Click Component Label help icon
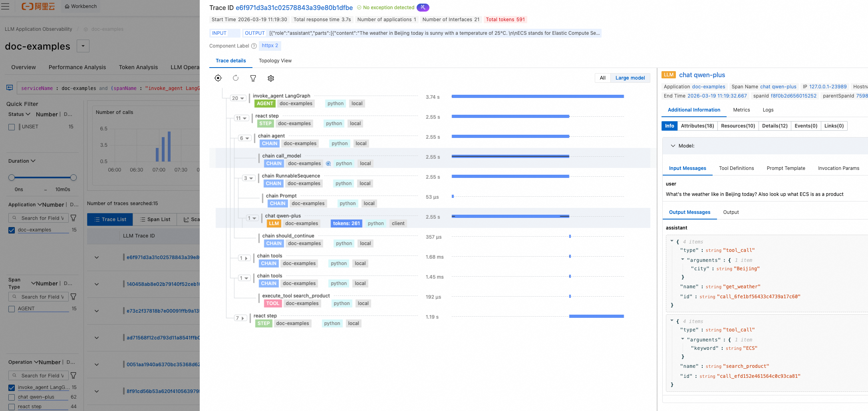Viewport: 868px width, 411px height. [254, 46]
